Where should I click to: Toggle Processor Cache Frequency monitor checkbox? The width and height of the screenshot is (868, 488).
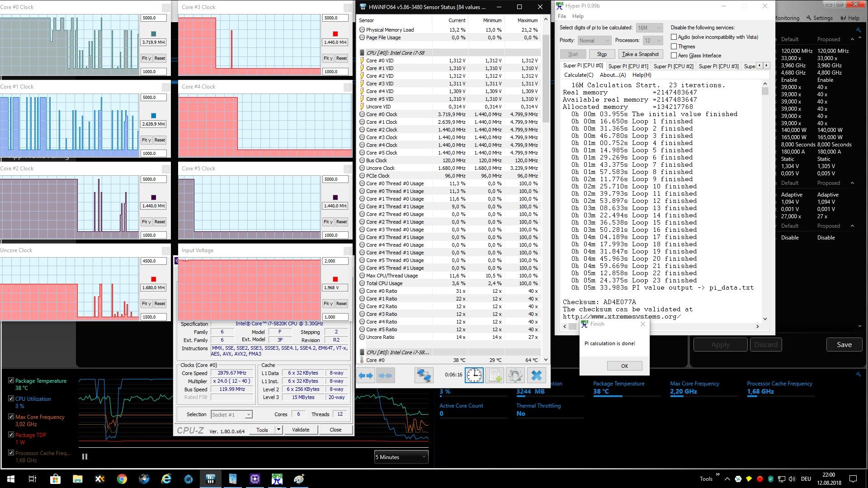pyautogui.click(x=11, y=453)
